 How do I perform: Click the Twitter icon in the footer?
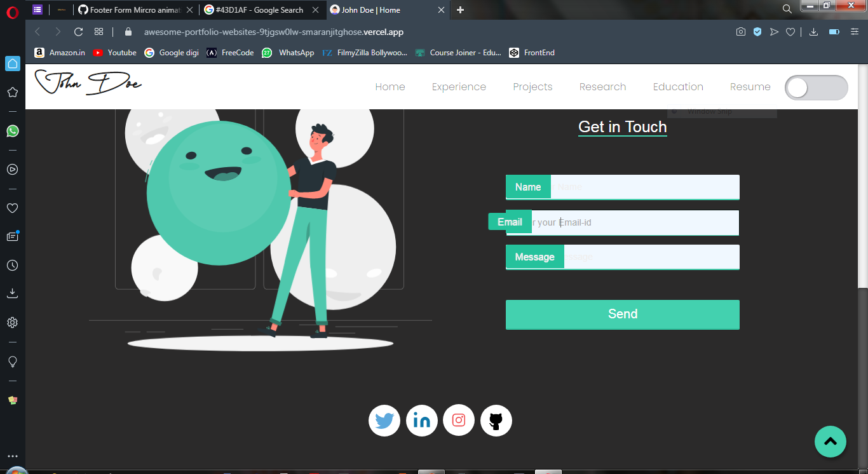[384, 420]
